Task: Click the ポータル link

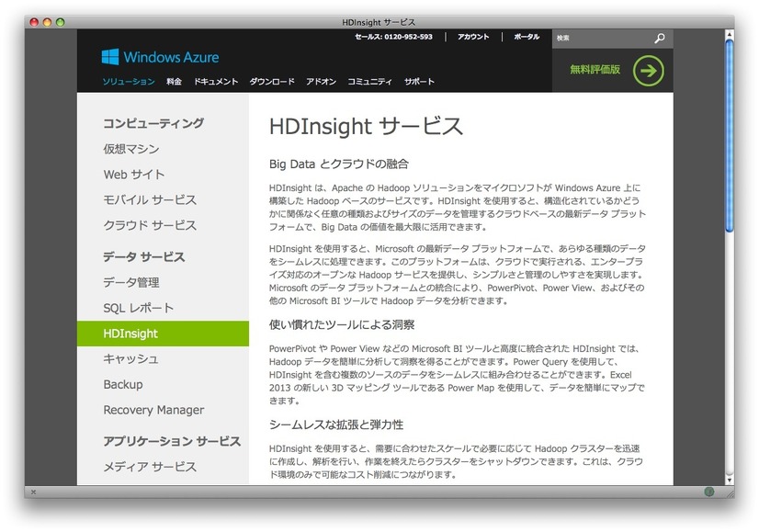Action: [527, 37]
